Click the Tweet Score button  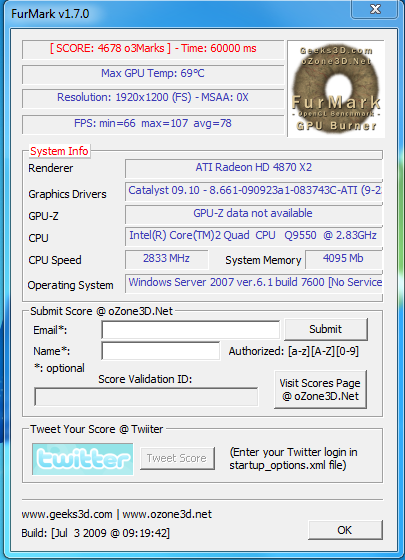pos(177,458)
